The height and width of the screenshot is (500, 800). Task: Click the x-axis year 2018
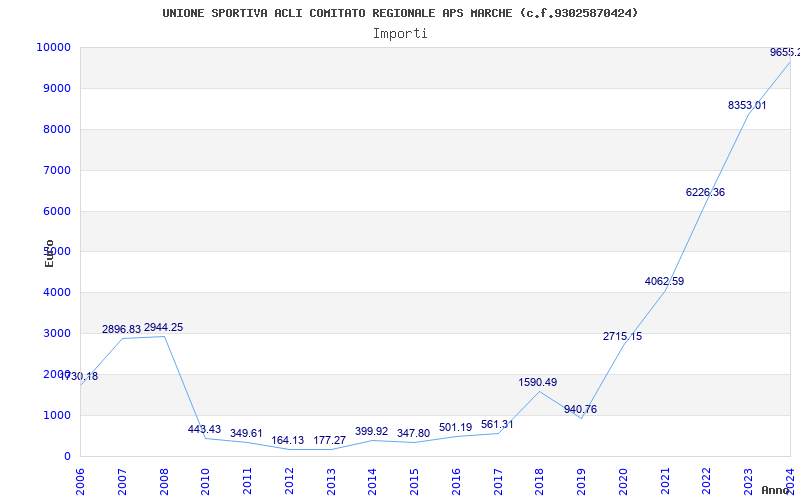(540, 482)
